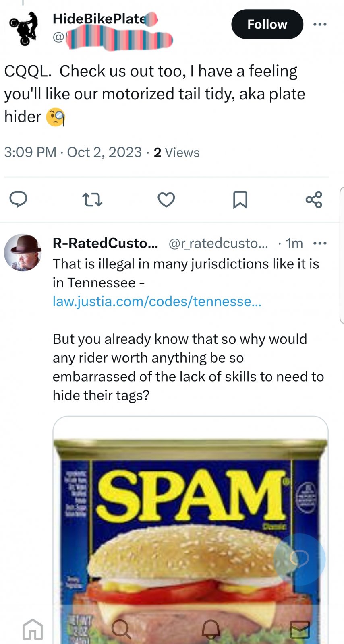The image size is (344, 644).
Task: Bookmark this tweet
Action: pos(240,200)
